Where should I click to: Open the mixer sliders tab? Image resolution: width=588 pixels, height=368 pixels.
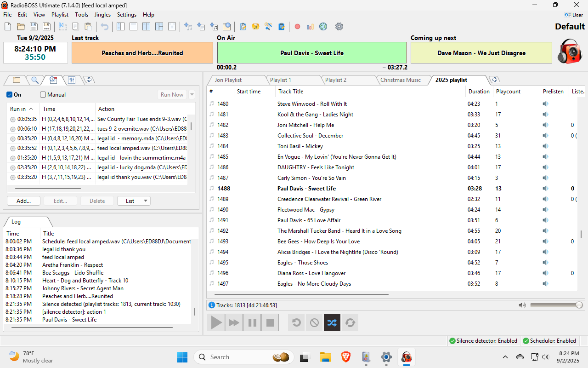click(x=72, y=80)
